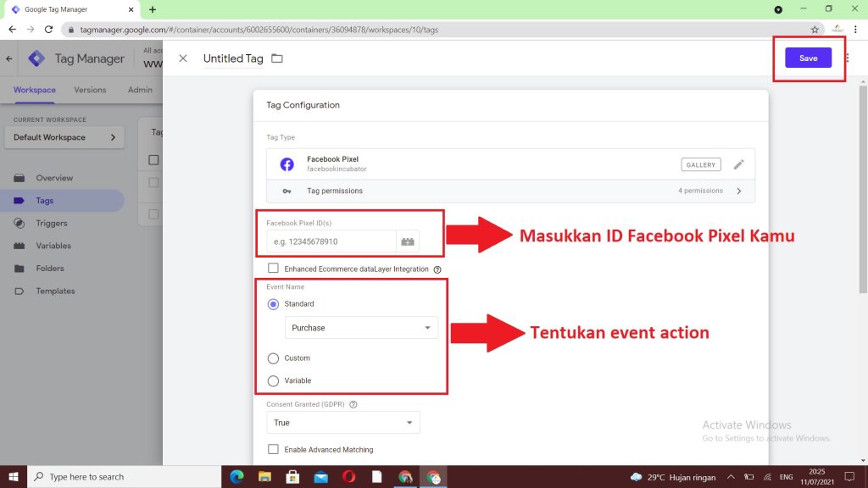The width and height of the screenshot is (868, 488).
Task: Switch to the Versions tab
Action: click(x=90, y=89)
